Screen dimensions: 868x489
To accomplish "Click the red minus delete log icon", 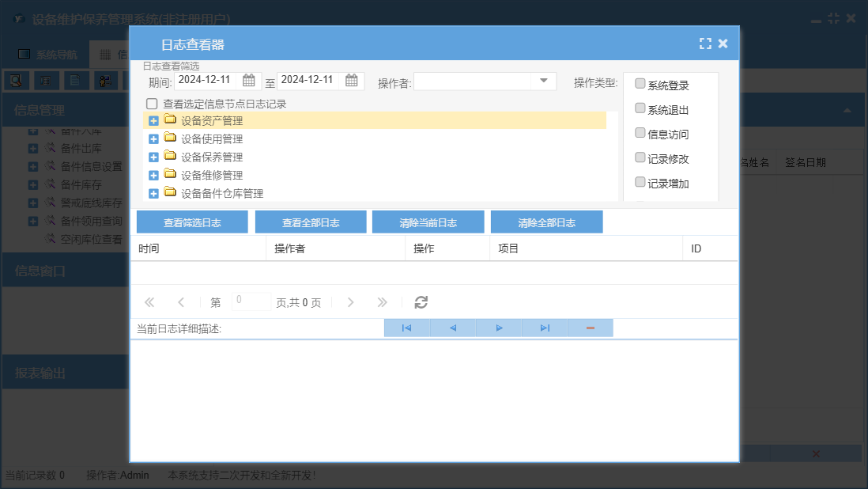I will point(590,328).
